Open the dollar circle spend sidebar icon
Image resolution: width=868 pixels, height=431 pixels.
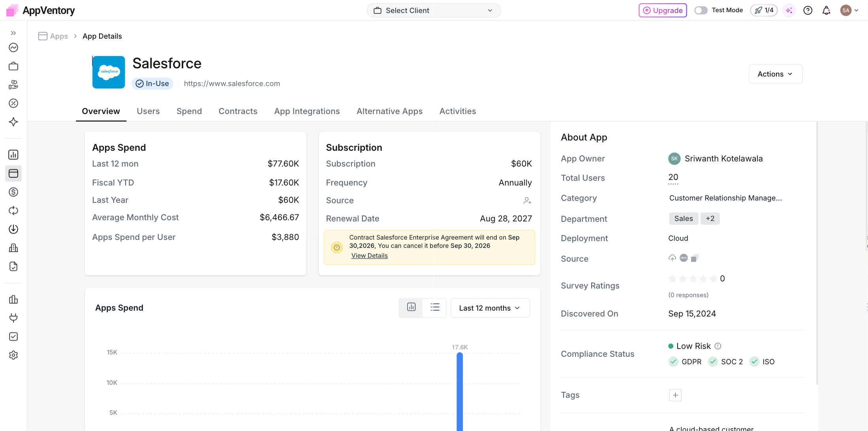[13, 192]
